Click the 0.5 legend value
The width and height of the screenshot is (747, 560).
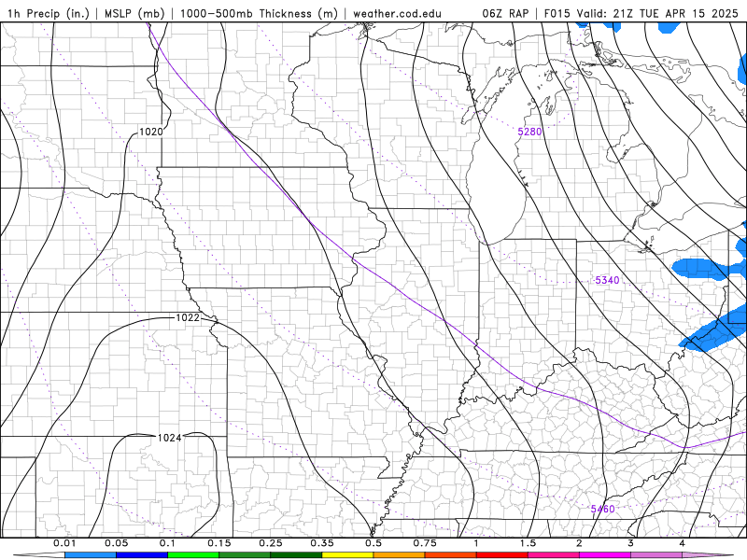[x=373, y=543]
